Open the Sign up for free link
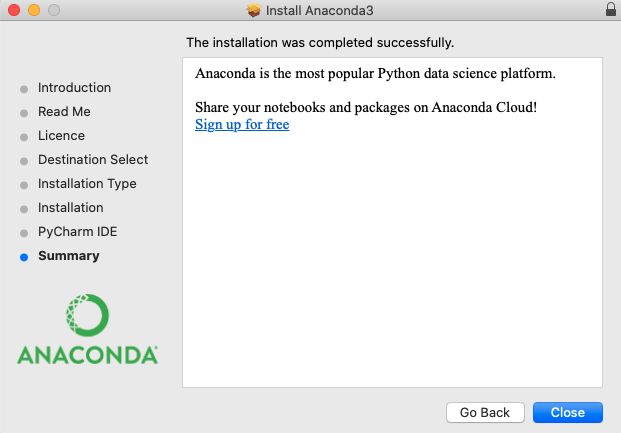The height and width of the screenshot is (433, 621). pos(242,124)
